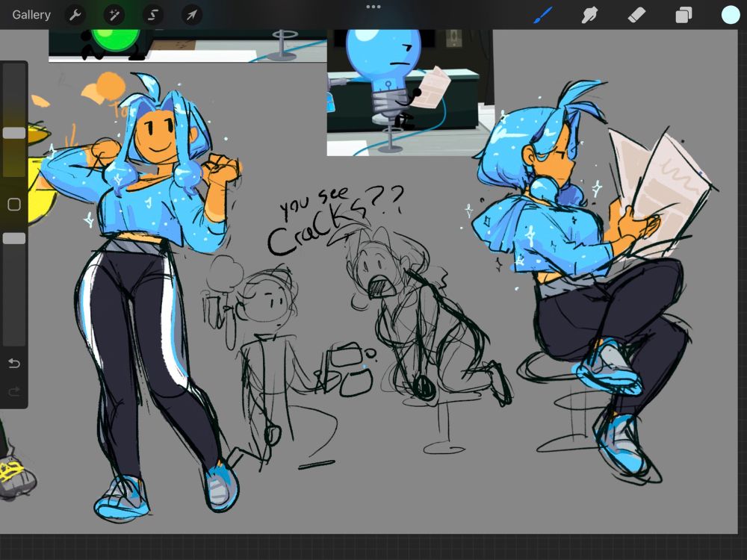The width and height of the screenshot is (747, 560).
Task: Return to the Gallery
Action: click(x=31, y=15)
